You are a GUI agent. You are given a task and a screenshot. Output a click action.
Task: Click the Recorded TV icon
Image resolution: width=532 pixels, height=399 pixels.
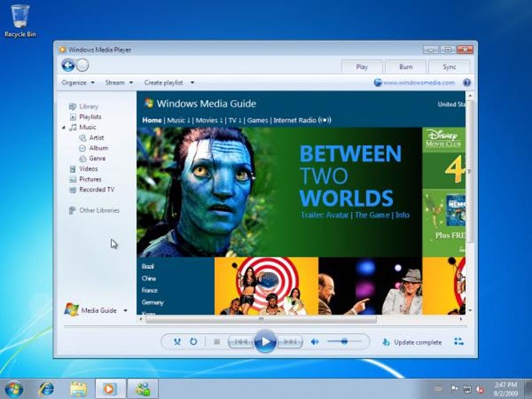(x=72, y=190)
